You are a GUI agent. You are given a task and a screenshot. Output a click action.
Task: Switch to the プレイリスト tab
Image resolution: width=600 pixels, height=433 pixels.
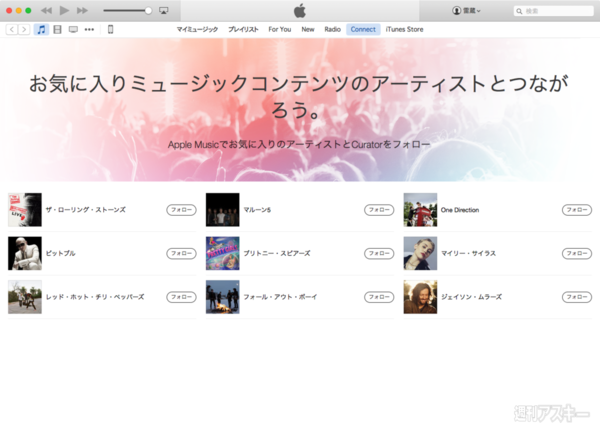pos(243,29)
